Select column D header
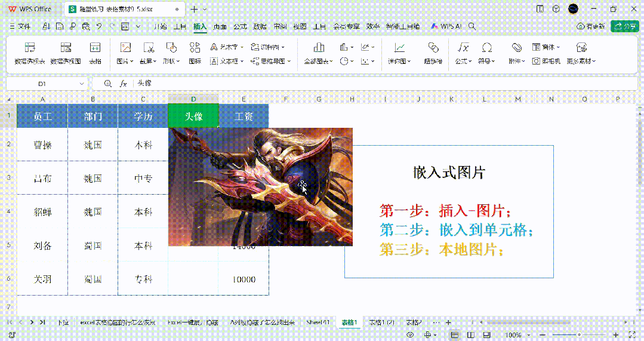 click(193, 99)
